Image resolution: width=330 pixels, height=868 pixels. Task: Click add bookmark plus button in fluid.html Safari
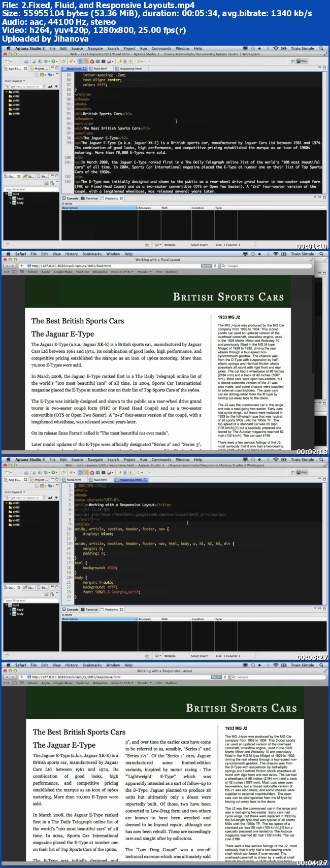click(x=21, y=265)
